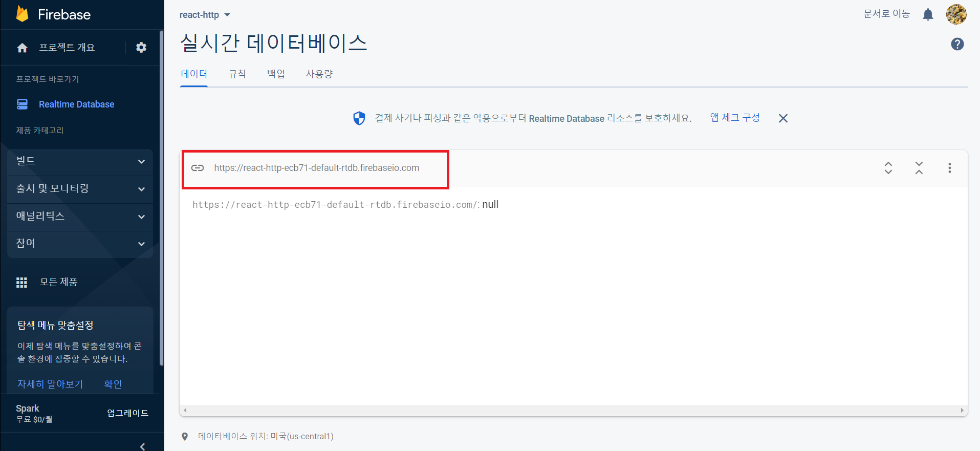The image size is (980, 451).
Task: Open the user account avatar
Action: point(956,14)
